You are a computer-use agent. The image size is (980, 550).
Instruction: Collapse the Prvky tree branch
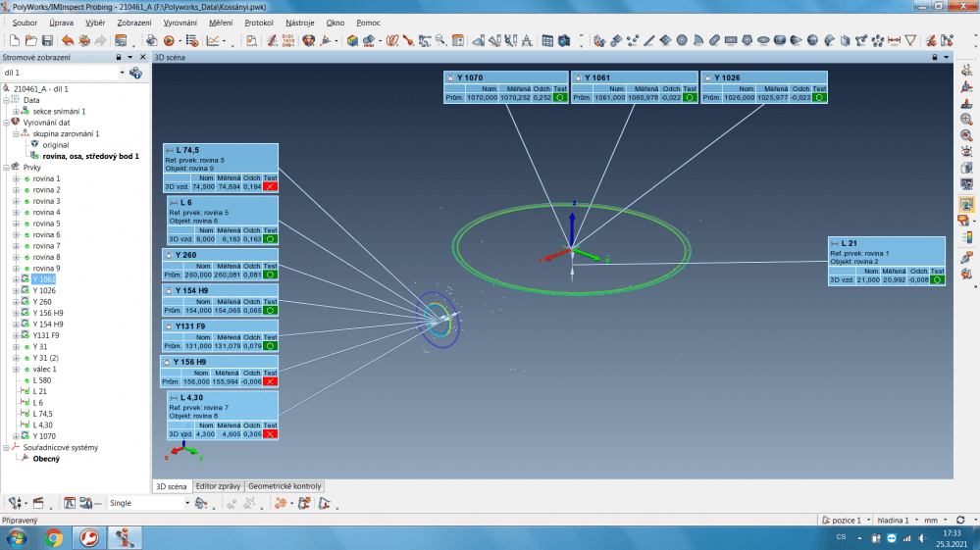[6, 167]
